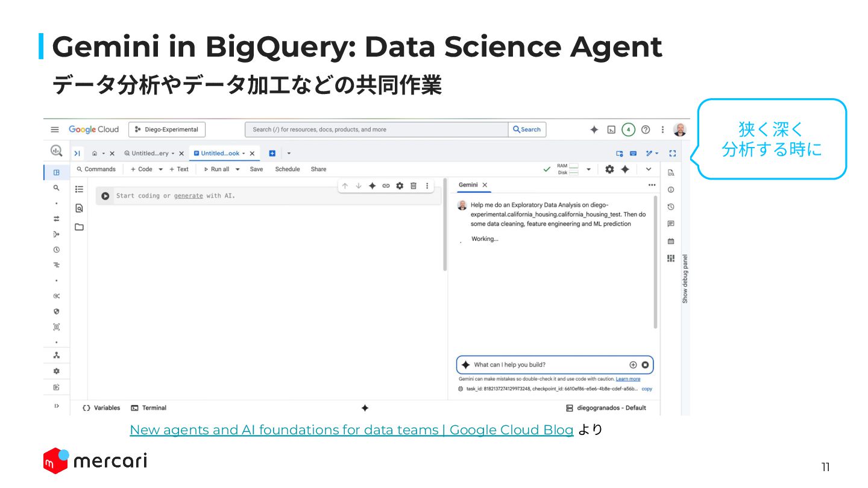Viewport: 868px width, 488px height.
Task: Open notebook settings gear near RAM indicator
Action: pyautogui.click(x=609, y=169)
